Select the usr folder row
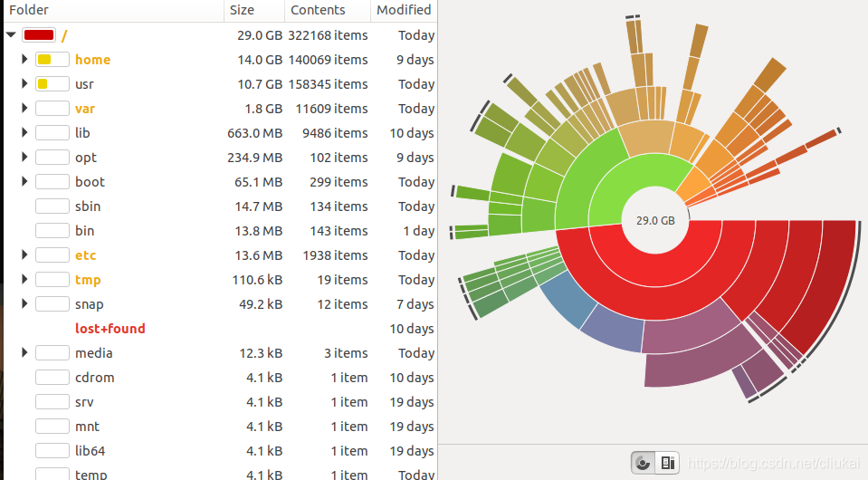The width and height of the screenshot is (868, 480). [x=220, y=84]
